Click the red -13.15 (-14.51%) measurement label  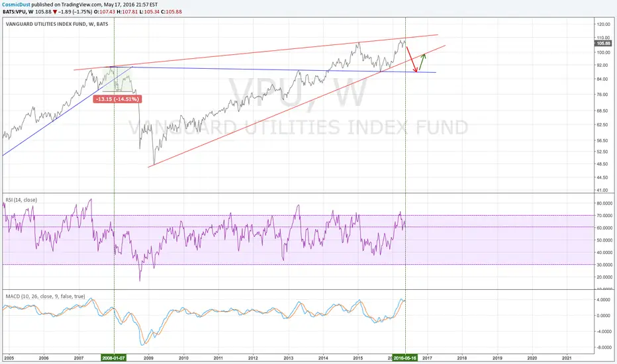[x=118, y=99]
